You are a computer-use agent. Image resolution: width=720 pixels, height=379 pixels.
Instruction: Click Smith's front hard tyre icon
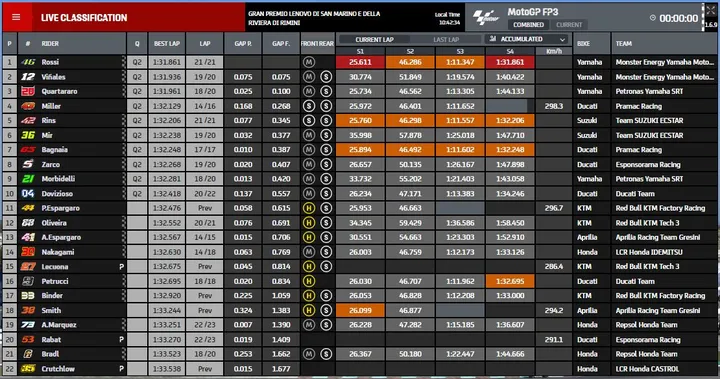[309, 310]
